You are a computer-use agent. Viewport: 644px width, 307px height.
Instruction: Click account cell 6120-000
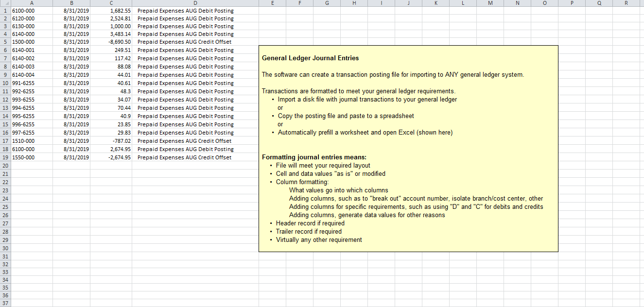(32, 18)
